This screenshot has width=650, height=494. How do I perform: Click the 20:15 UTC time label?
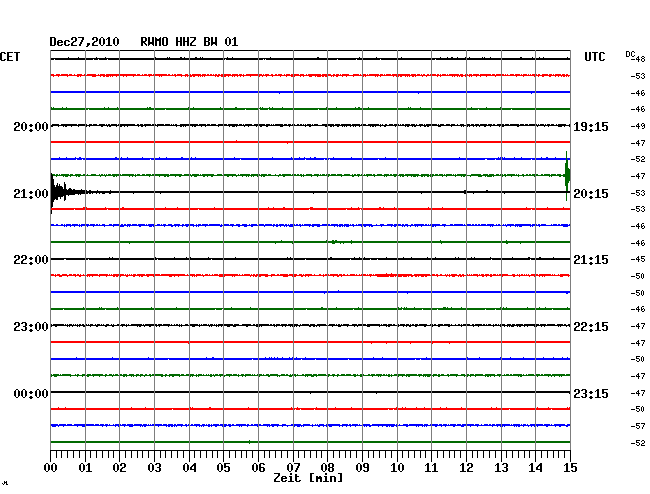coord(591,194)
